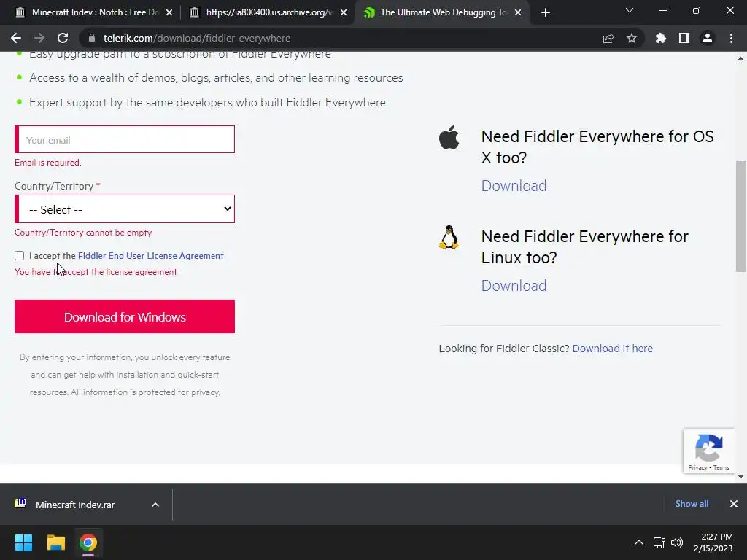Screen dimensions: 747x560
Task: Open the Download it here Fiddler Classic link
Action: pos(612,349)
